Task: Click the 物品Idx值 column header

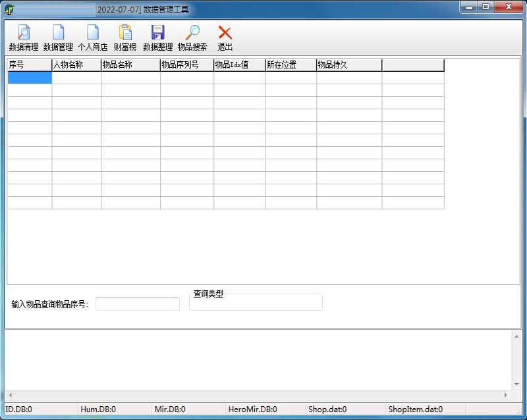Action: click(x=240, y=65)
